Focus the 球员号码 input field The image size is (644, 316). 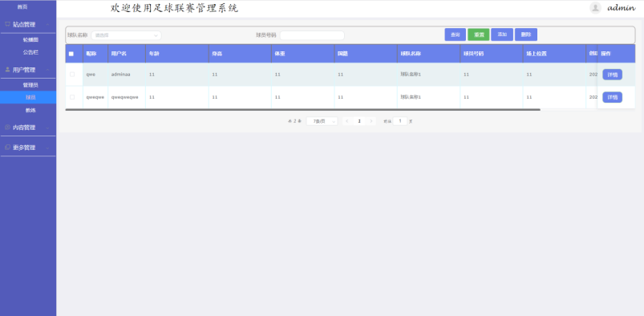(312, 35)
